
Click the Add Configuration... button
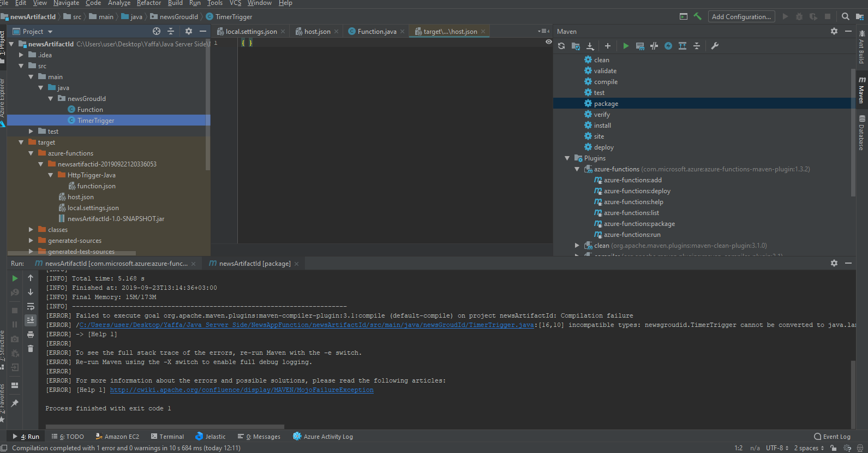pos(741,17)
